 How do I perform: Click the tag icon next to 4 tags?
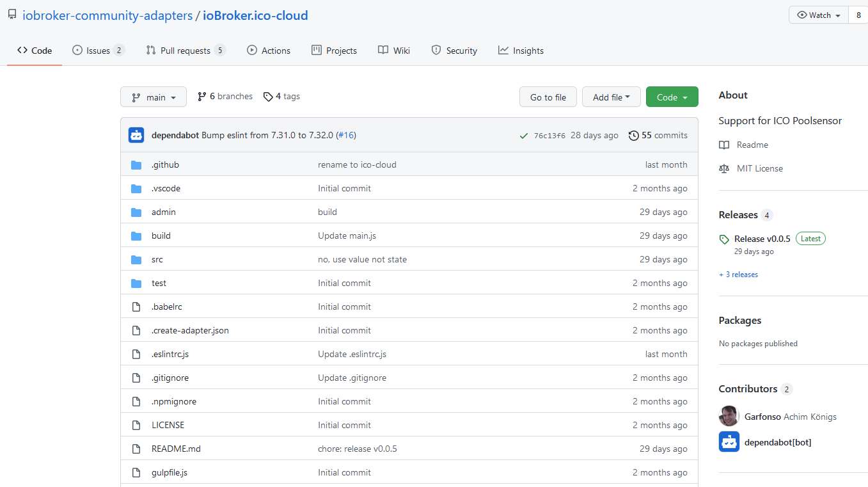tap(268, 97)
